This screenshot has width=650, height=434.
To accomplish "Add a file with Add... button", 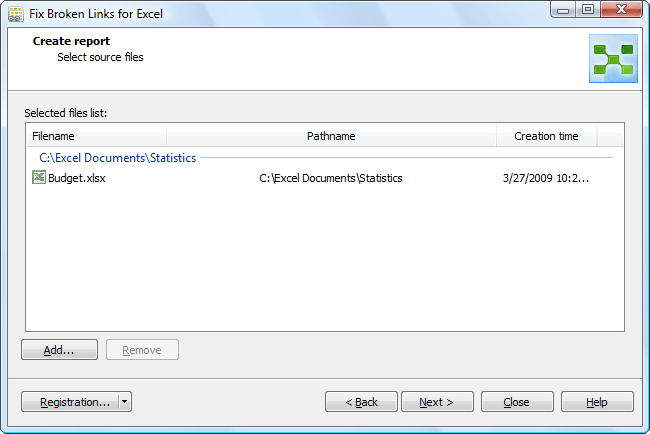I will click(x=59, y=350).
